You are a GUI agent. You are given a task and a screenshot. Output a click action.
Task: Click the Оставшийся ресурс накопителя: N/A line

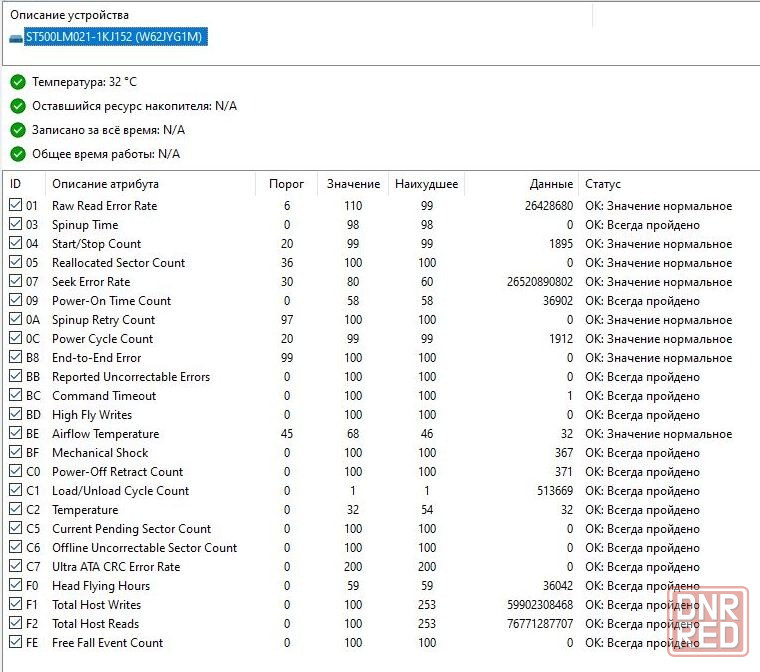(x=134, y=106)
